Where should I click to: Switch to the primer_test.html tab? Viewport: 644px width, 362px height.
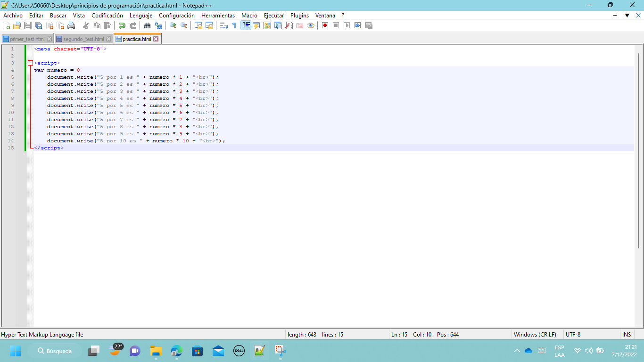click(27, 39)
